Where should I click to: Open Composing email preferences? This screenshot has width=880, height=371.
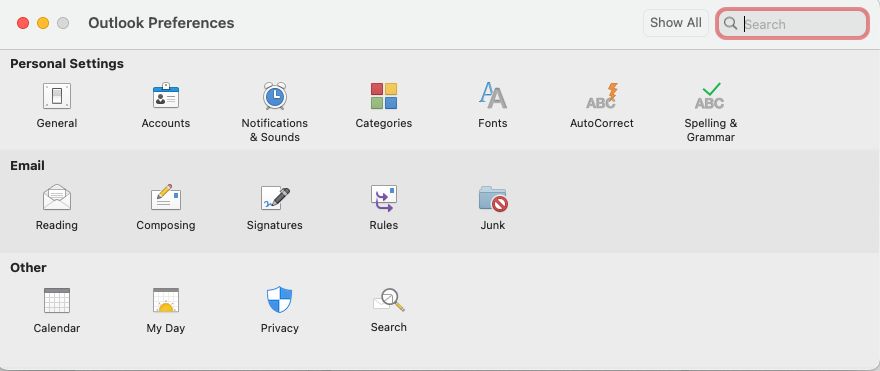pyautogui.click(x=166, y=198)
